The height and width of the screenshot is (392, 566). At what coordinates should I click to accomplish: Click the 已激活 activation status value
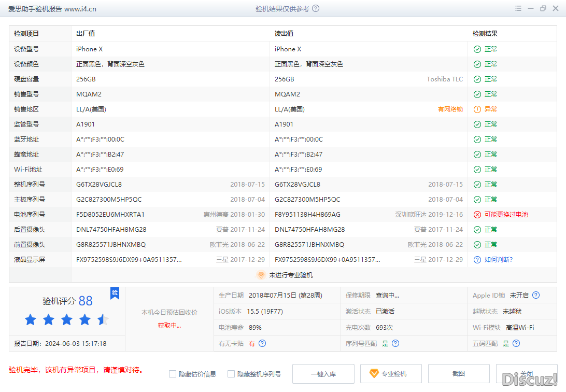click(x=385, y=312)
